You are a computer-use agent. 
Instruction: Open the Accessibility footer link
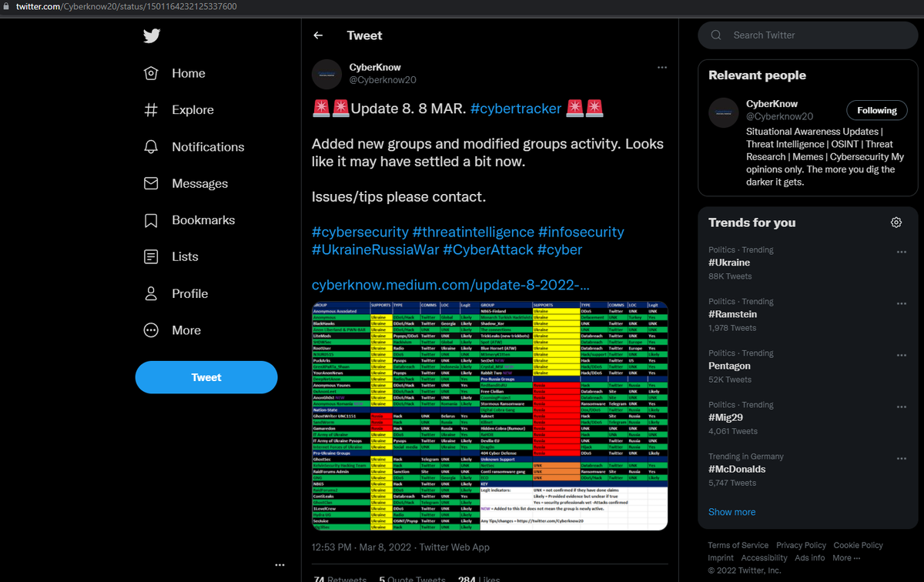click(x=765, y=558)
